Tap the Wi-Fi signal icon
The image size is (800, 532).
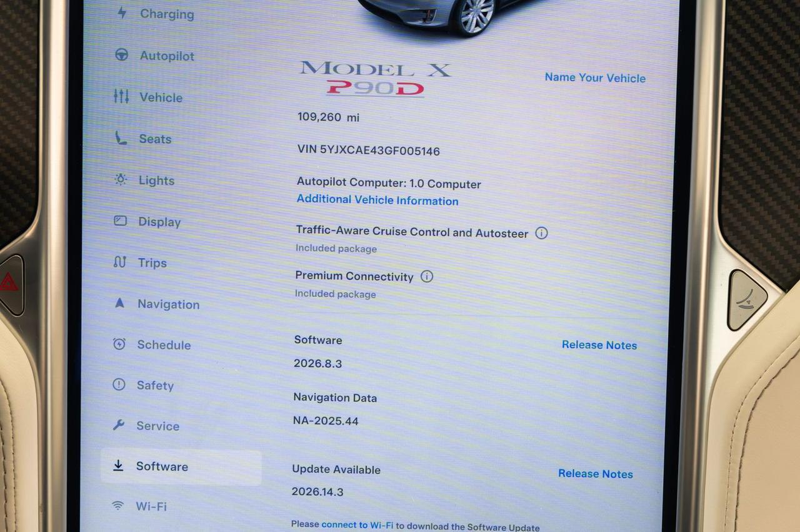tap(118, 506)
